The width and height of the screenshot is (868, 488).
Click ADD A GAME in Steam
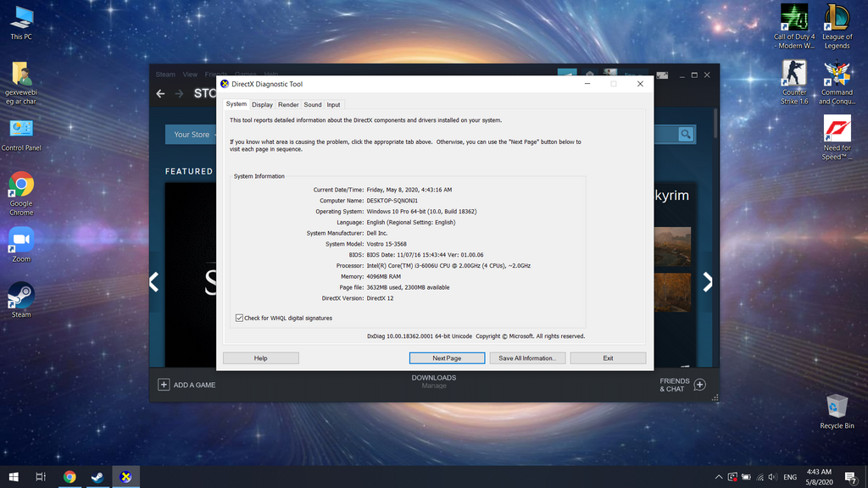pyautogui.click(x=187, y=385)
